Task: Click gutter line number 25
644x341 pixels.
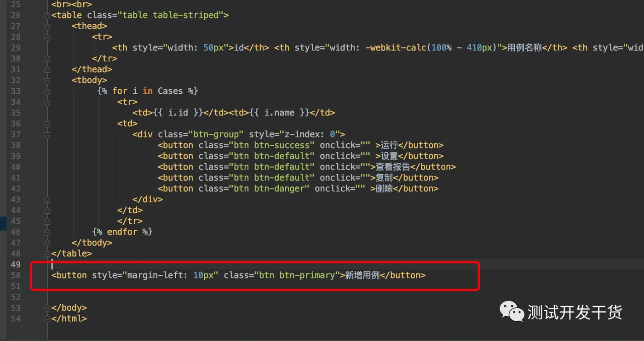Action: point(16,5)
